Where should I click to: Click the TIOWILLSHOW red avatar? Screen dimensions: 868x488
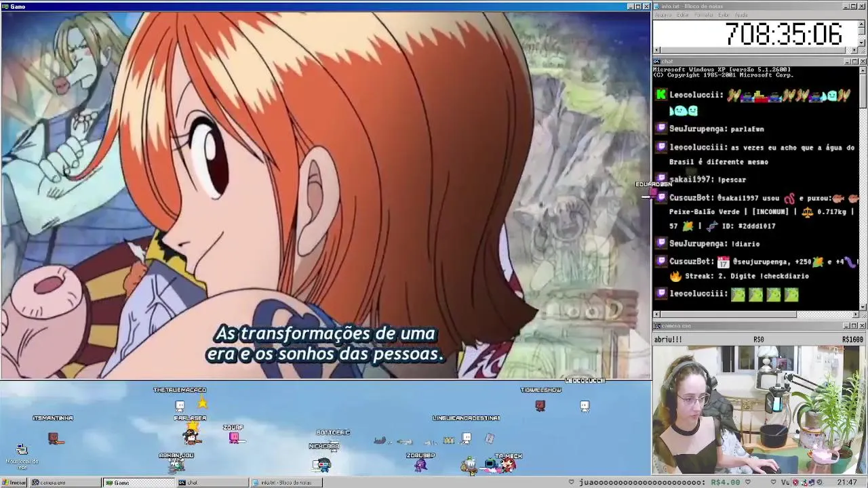pos(540,406)
